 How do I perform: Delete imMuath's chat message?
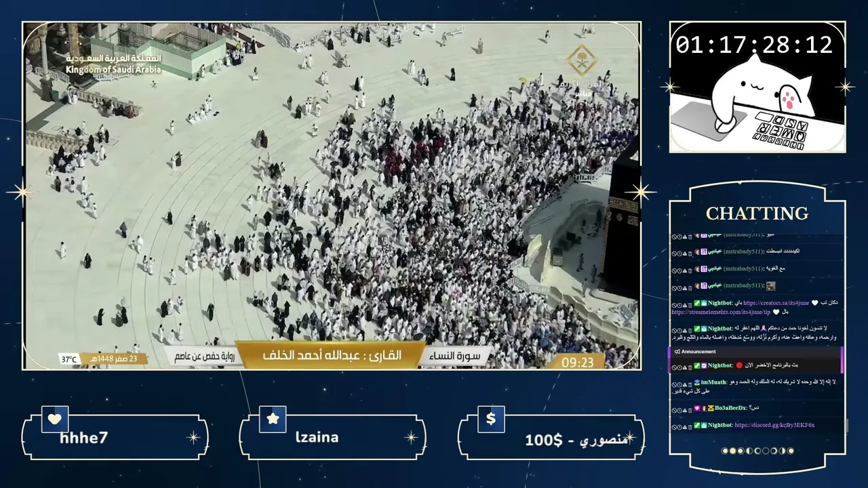click(690, 384)
